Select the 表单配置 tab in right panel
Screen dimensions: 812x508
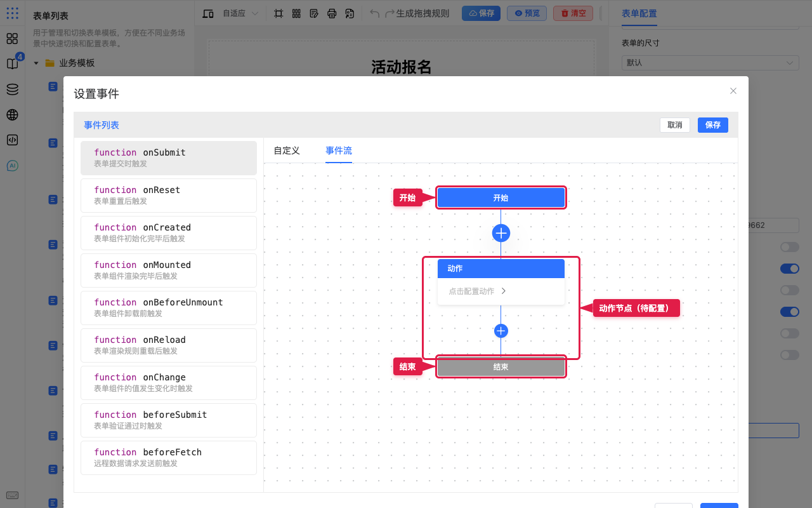point(639,13)
